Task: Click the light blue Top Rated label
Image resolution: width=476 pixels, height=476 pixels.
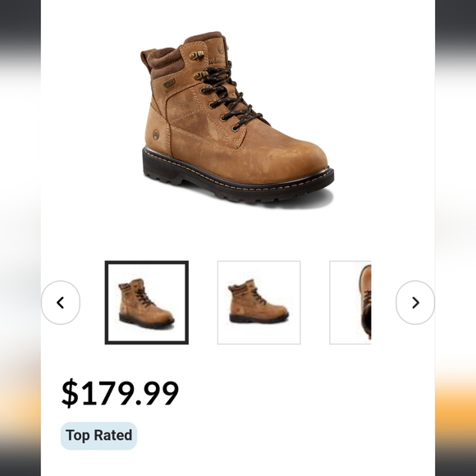Action: pos(99,436)
